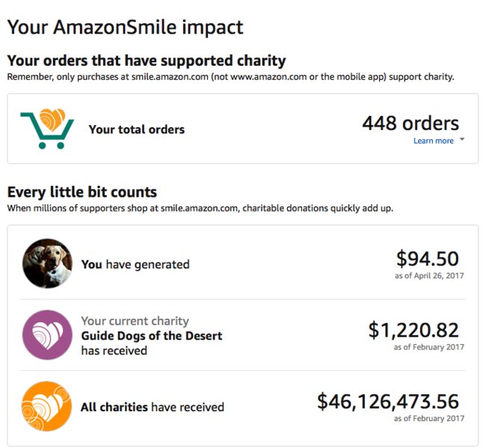483x448 pixels.
Task: Click the as of April 26, 2017 date
Action: tap(429, 275)
